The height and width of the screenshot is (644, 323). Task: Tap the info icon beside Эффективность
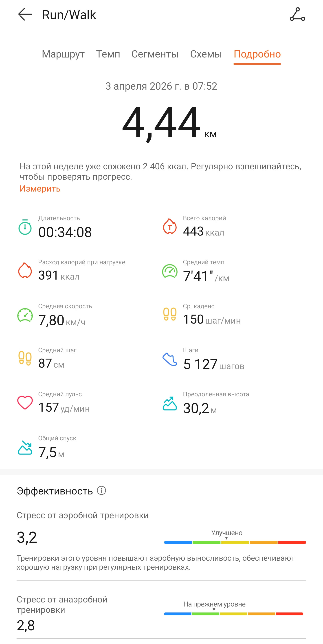click(101, 490)
